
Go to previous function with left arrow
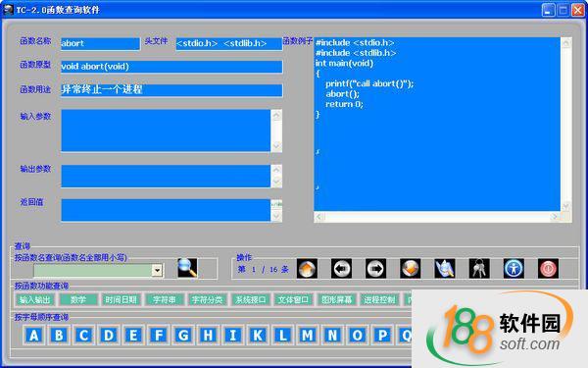[341, 269]
